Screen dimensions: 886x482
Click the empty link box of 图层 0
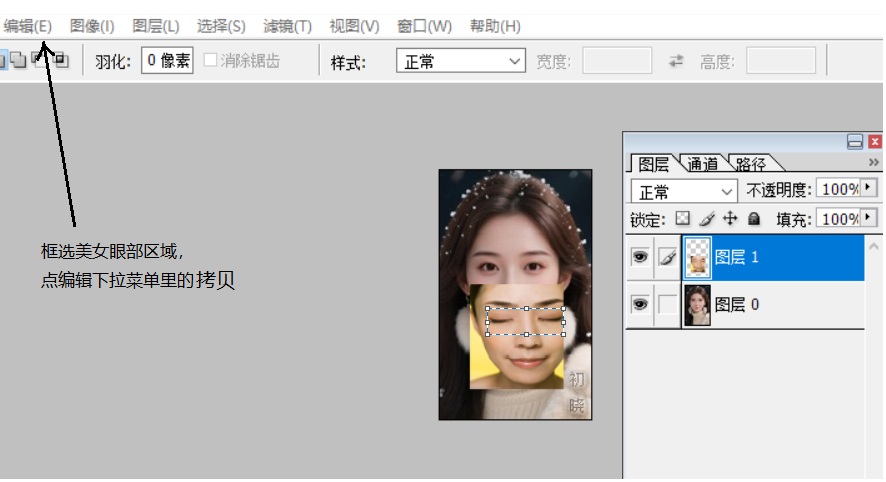tap(667, 305)
